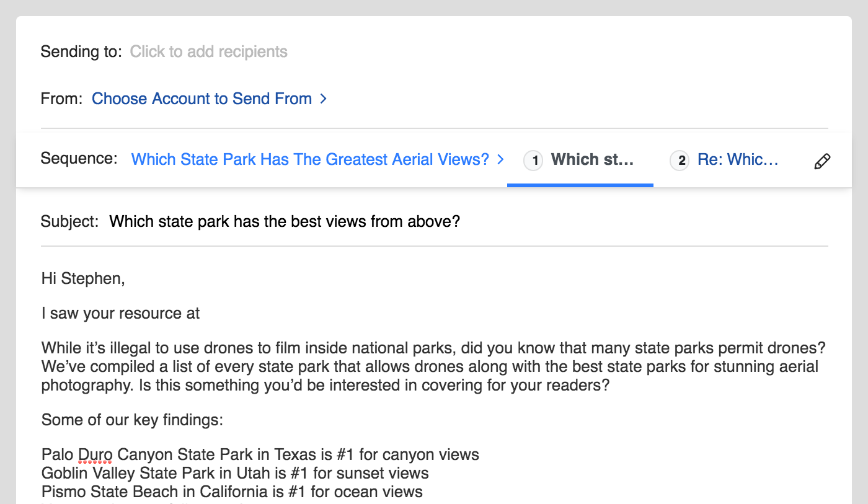Click the pencil edit icon

point(821,161)
